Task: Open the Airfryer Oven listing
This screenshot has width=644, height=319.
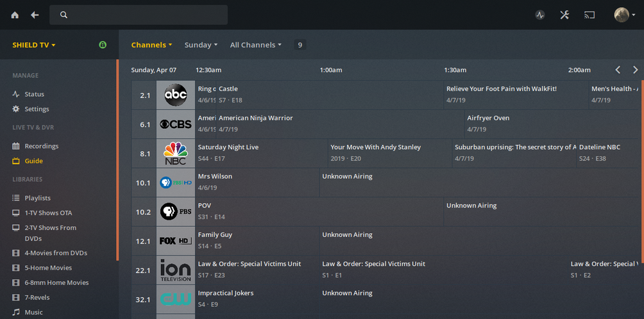Action: pos(552,124)
